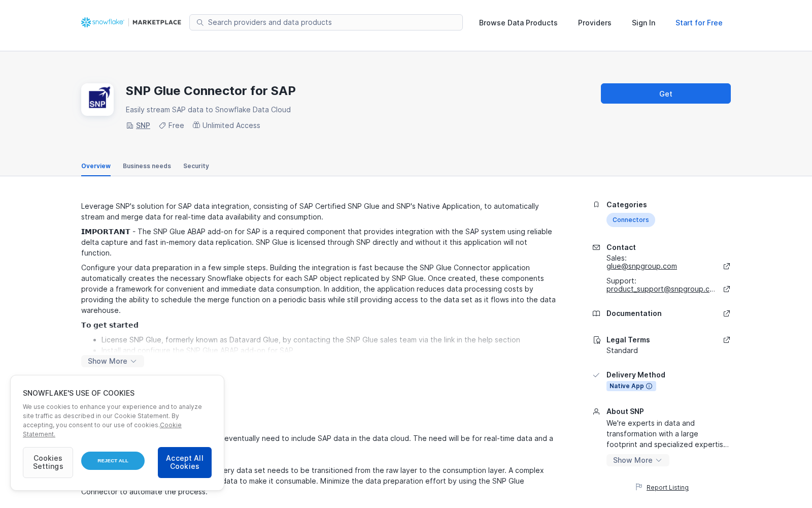Open the Legal Terms link
Image resolution: width=812 pixels, height=508 pixels.
click(x=628, y=340)
